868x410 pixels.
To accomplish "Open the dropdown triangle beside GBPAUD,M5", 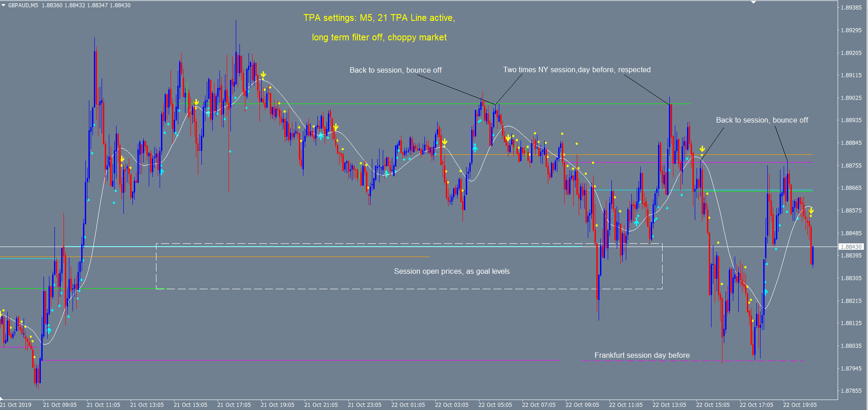I will point(4,5).
